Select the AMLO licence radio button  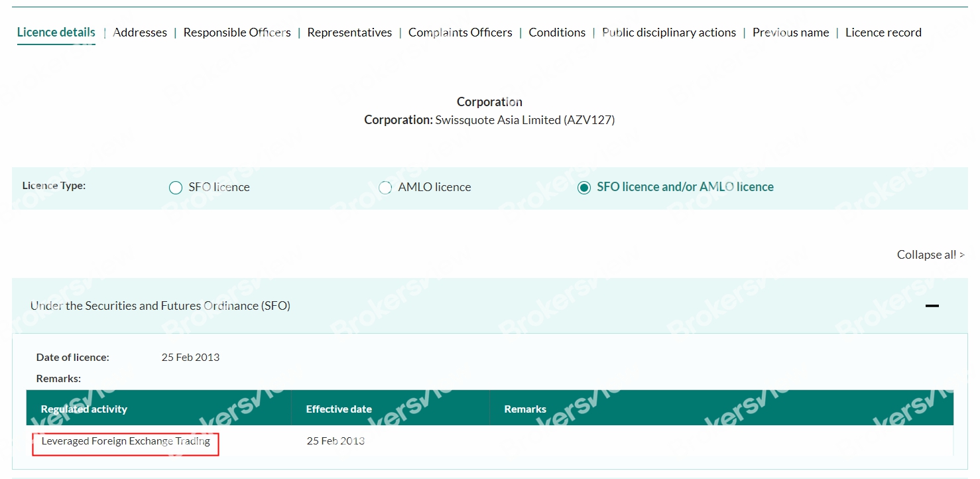point(385,188)
